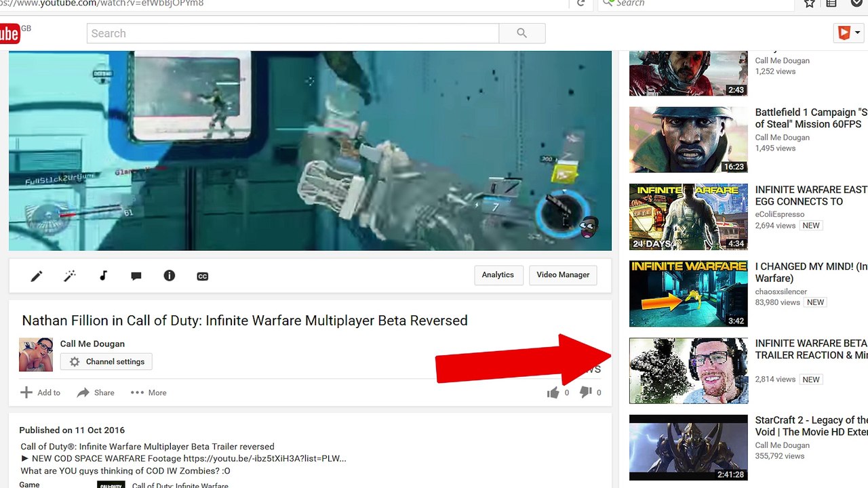Click the Nathan Fillion video title heading
The image size is (868, 488).
click(x=245, y=321)
